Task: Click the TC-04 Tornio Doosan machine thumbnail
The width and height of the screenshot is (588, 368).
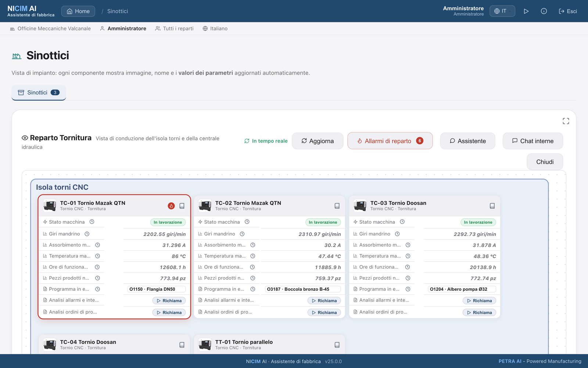Action: [50, 345]
